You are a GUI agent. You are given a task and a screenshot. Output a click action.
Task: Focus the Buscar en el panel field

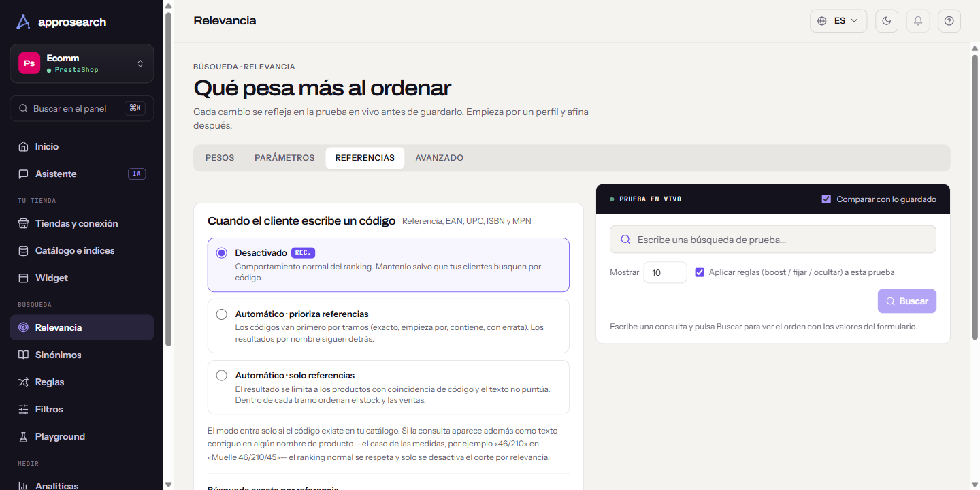(x=82, y=108)
